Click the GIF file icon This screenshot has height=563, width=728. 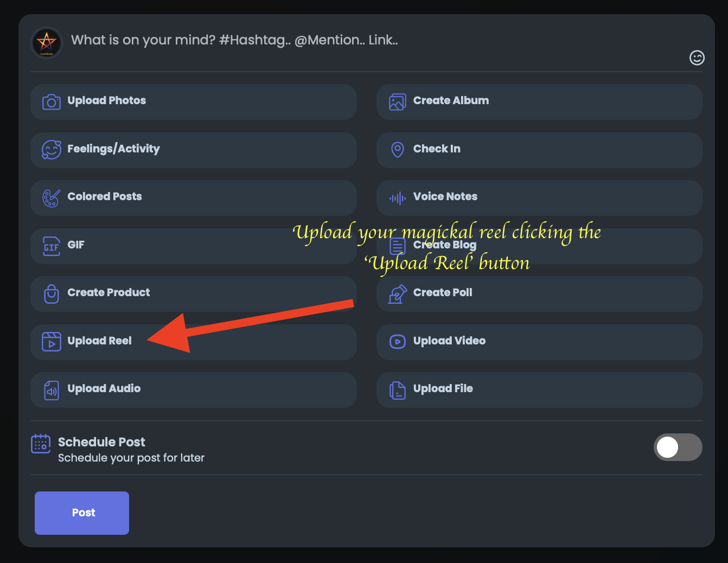pos(51,246)
